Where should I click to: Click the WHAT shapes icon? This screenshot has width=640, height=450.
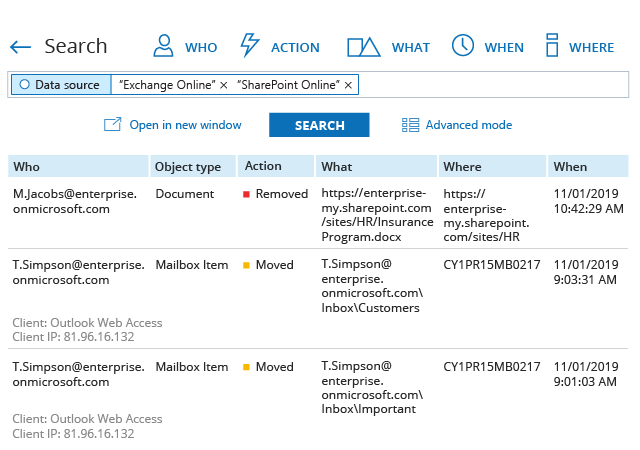364,47
